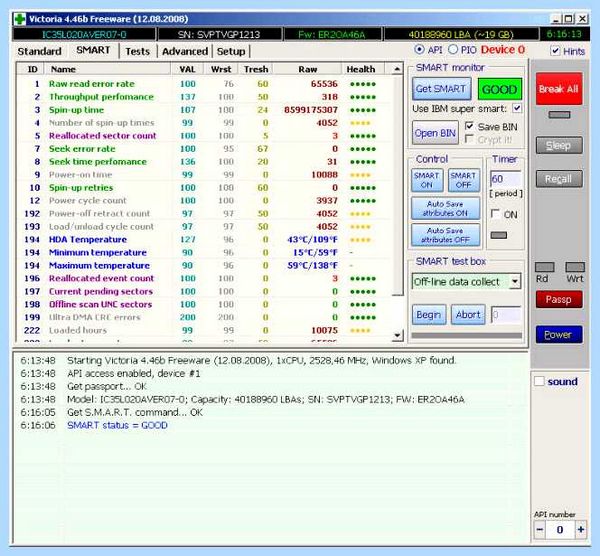The height and width of the screenshot is (556, 600).
Task: Uncheck Use IBM super smart
Action: (x=517, y=108)
